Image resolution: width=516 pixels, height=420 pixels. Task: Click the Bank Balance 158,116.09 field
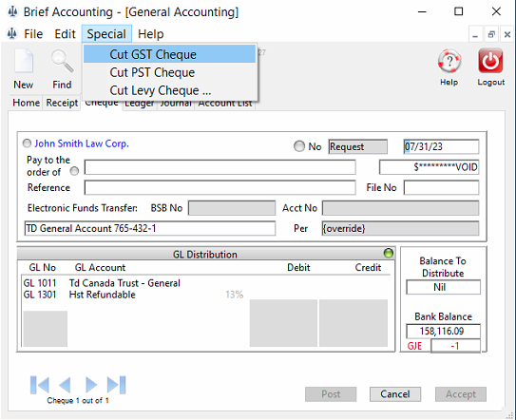[x=443, y=331]
